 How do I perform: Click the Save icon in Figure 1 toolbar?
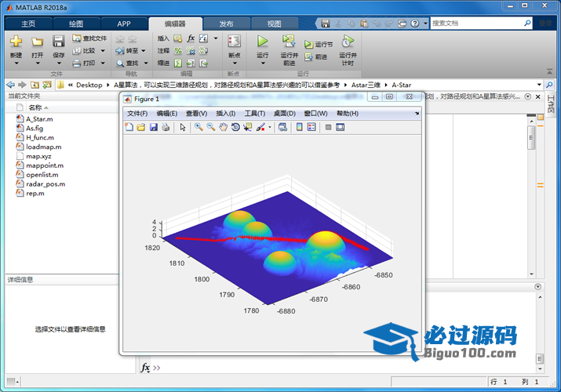click(x=153, y=127)
